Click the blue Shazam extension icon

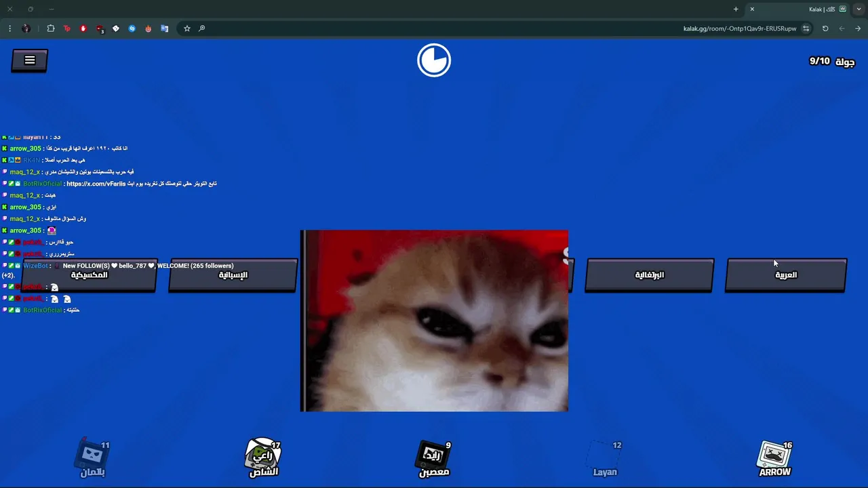click(132, 28)
